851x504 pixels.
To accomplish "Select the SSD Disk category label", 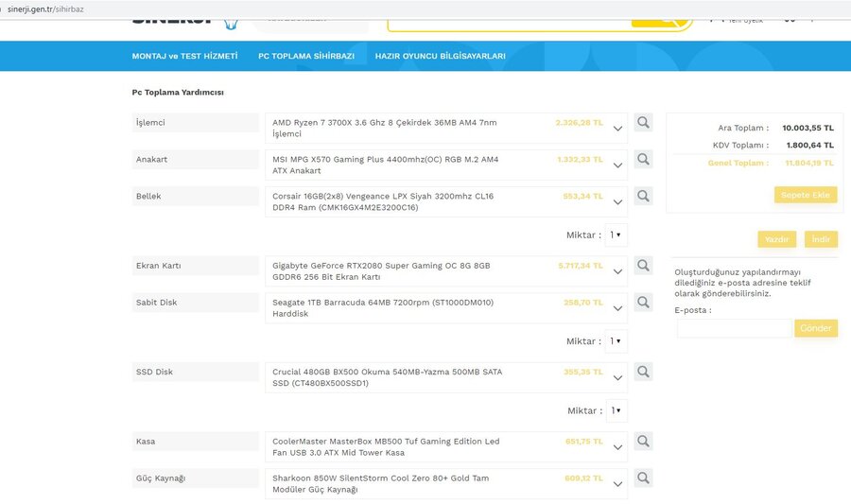I will click(196, 373).
